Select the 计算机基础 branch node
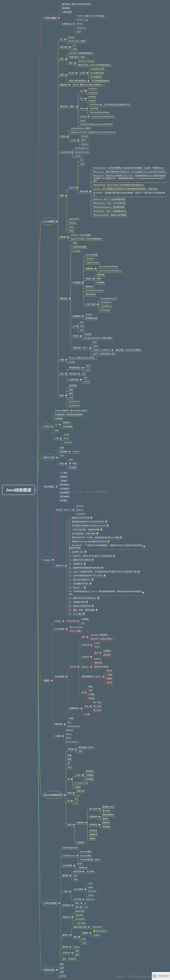Image resolution: width=170 pixels, height=980 pixels. coord(50,18)
